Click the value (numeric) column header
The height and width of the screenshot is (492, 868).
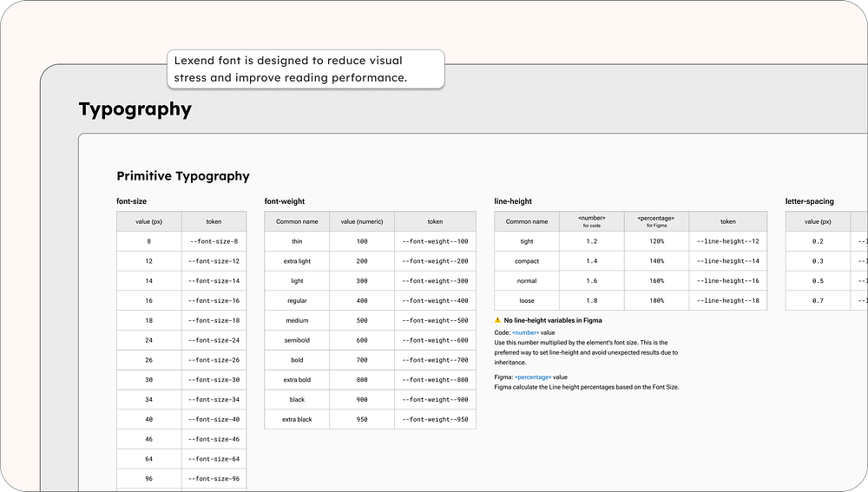click(361, 222)
